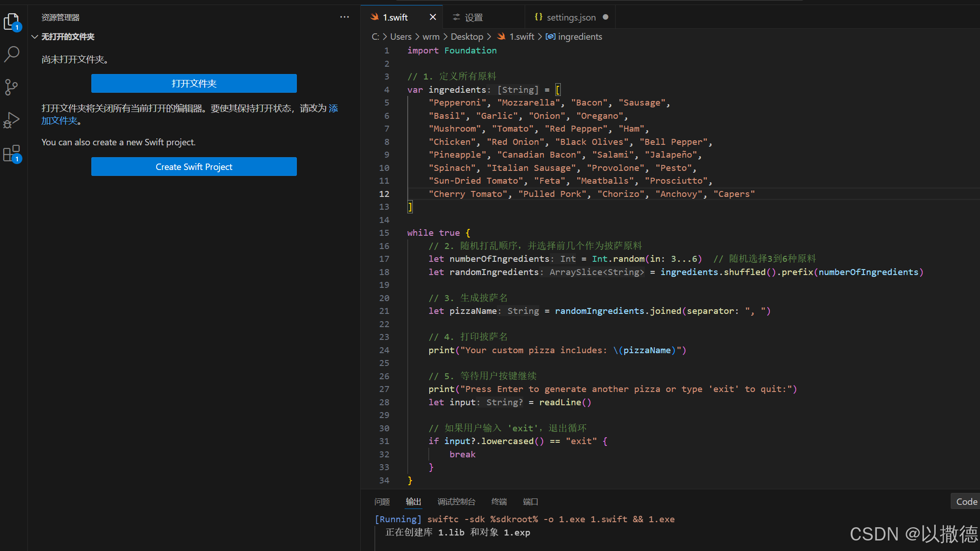Open the Extensions view icon
980x551 pixels.
(11, 153)
